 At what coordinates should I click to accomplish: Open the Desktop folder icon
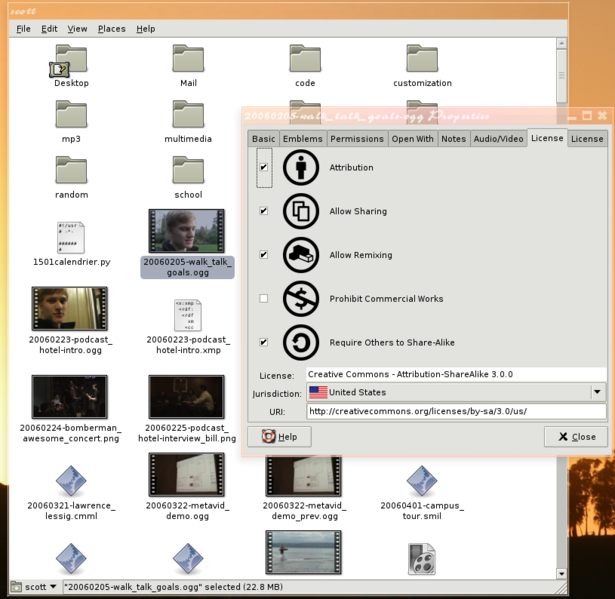(71, 59)
